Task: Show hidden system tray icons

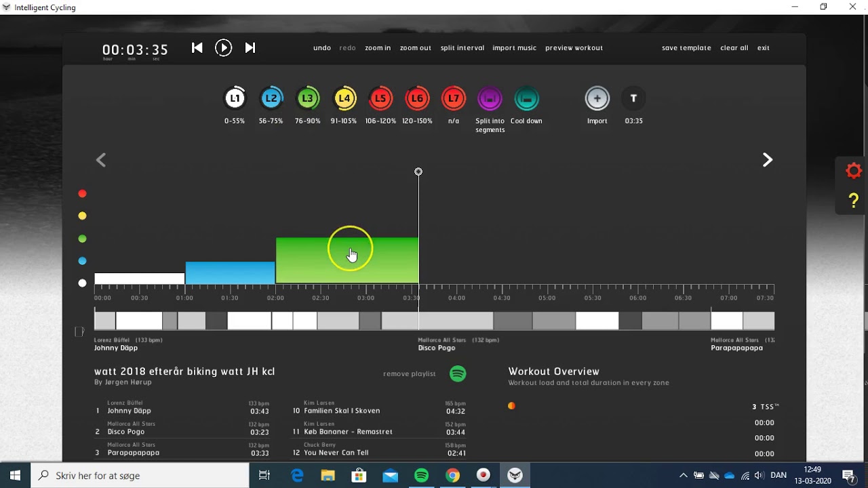Action: tap(683, 475)
